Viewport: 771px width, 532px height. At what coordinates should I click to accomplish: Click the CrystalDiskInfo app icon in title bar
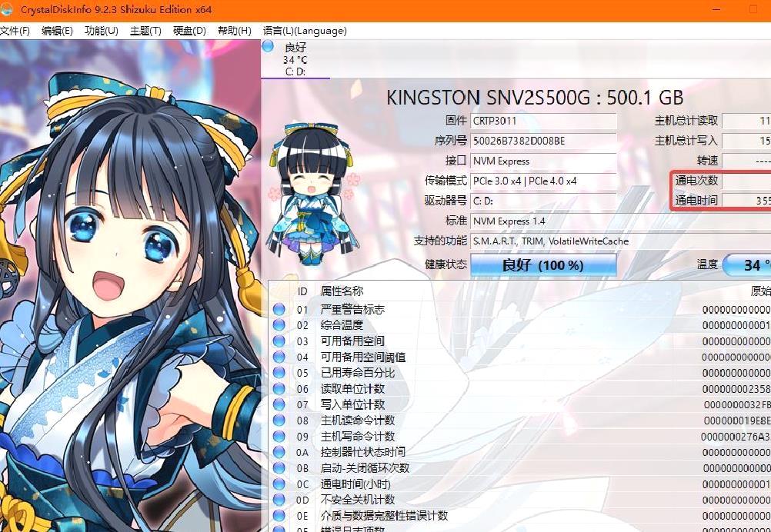click(x=6, y=9)
